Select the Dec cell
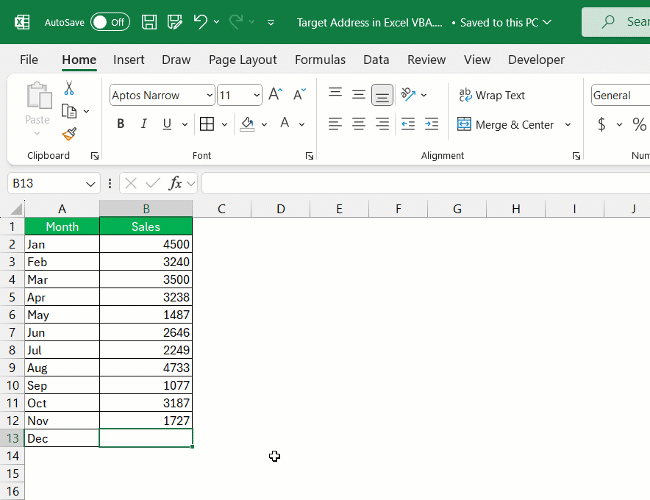Viewport: 650px width, 500px height. point(62,438)
